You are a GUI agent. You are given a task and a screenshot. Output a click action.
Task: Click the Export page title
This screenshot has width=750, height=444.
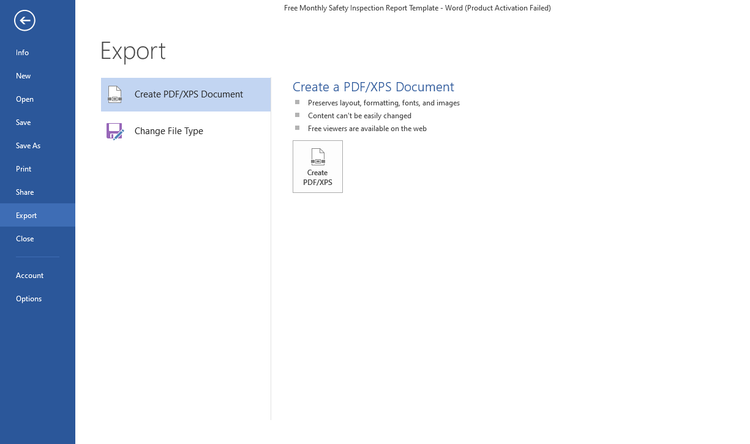133,51
